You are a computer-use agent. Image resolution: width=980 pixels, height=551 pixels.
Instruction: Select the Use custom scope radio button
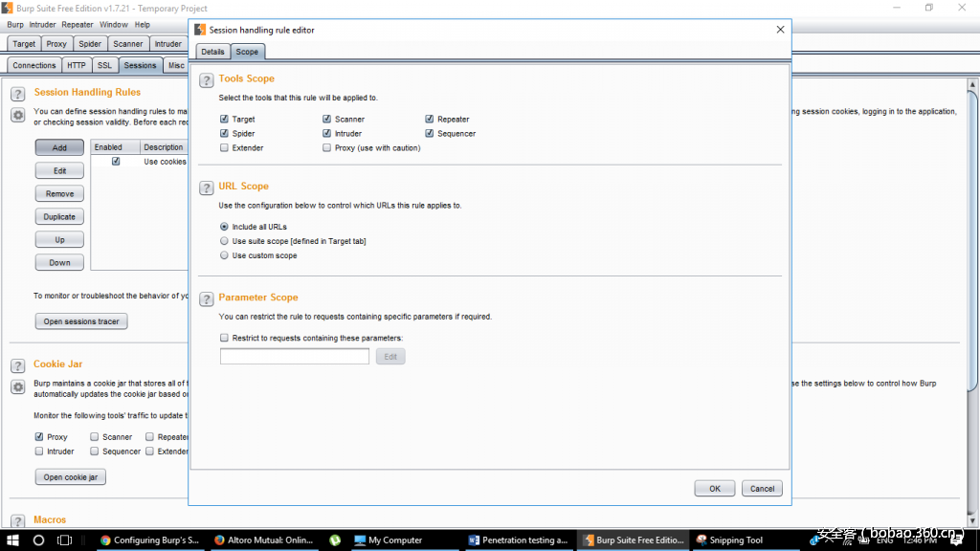pyautogui.click(x=224, y=255)
